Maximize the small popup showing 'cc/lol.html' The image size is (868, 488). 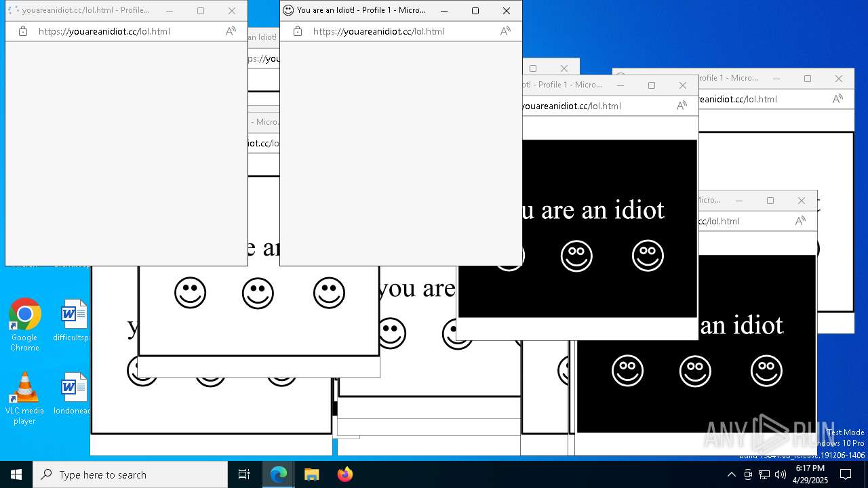770,201
